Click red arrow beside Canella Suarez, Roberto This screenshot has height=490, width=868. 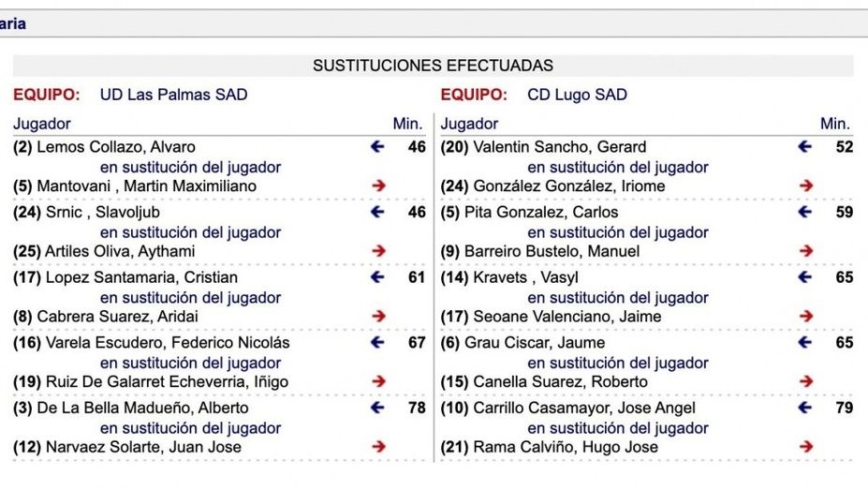(806, 382)
